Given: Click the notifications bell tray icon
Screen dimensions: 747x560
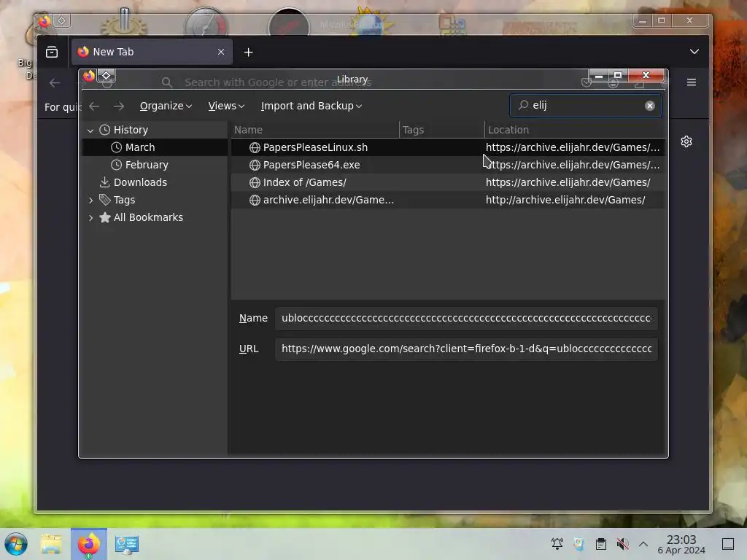Looking at the screenshot, I should (x=557, y=544).
